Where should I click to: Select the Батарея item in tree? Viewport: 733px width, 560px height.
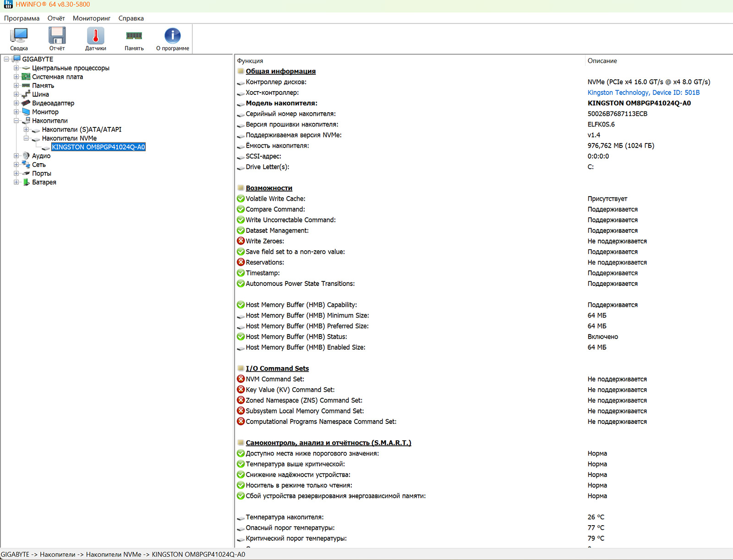tap(44, 182)
